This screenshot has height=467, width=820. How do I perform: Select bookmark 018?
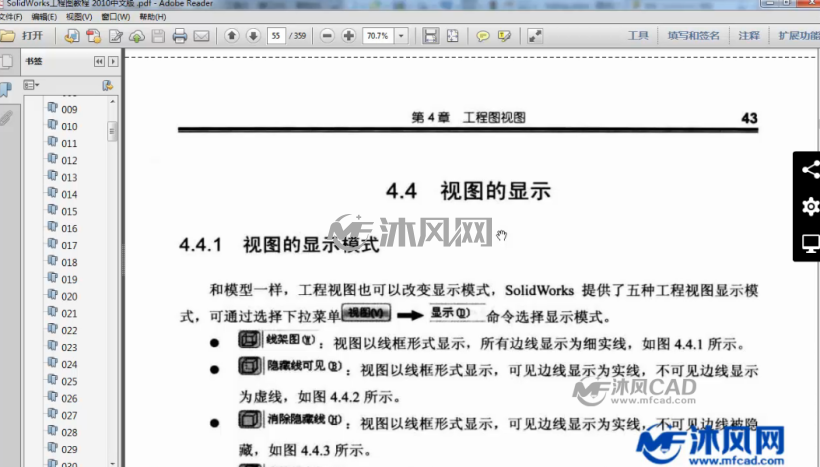(69, 262)
